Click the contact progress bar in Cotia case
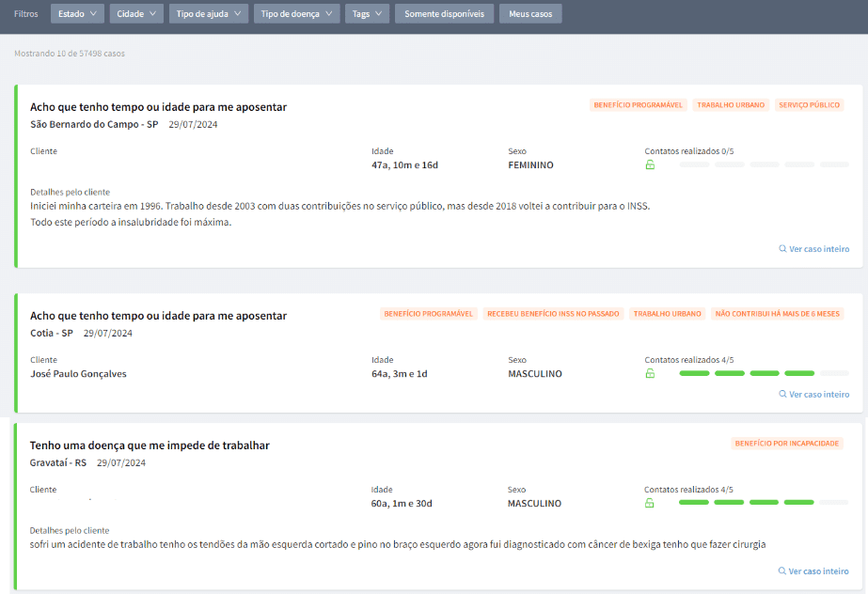This screenshot has height=594, width=868. pyautogui.click(x=764, y=374)
